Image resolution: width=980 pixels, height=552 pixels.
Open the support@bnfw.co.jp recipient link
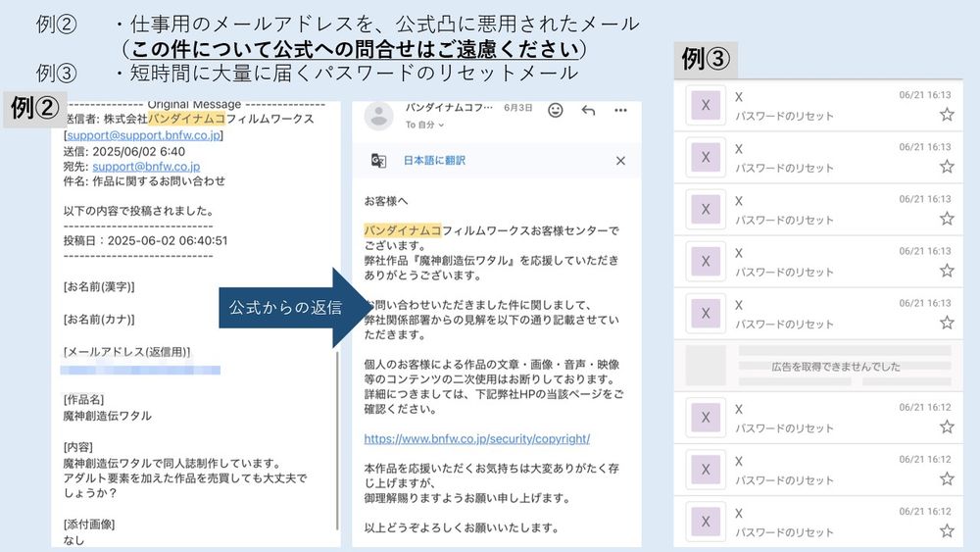point(146,167)
